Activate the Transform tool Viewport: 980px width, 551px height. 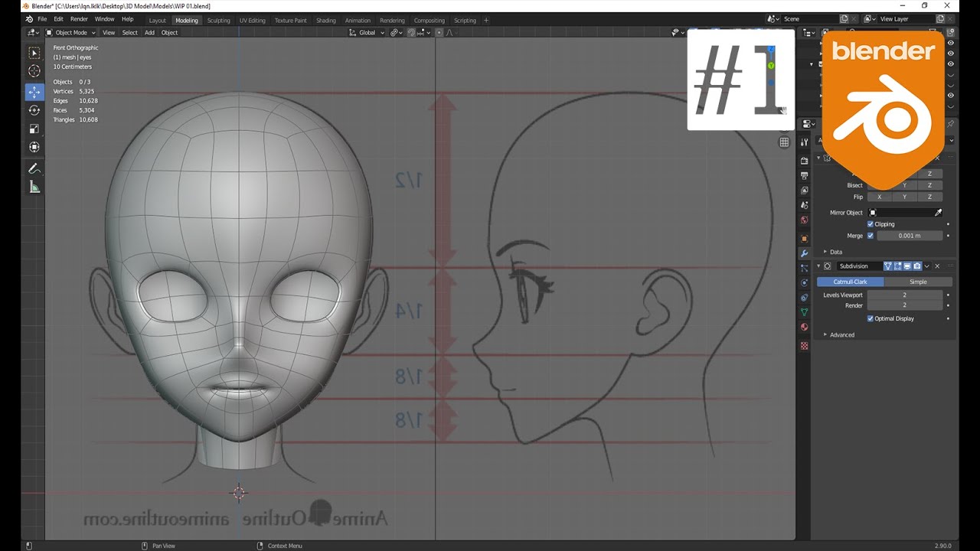[34, 147]
